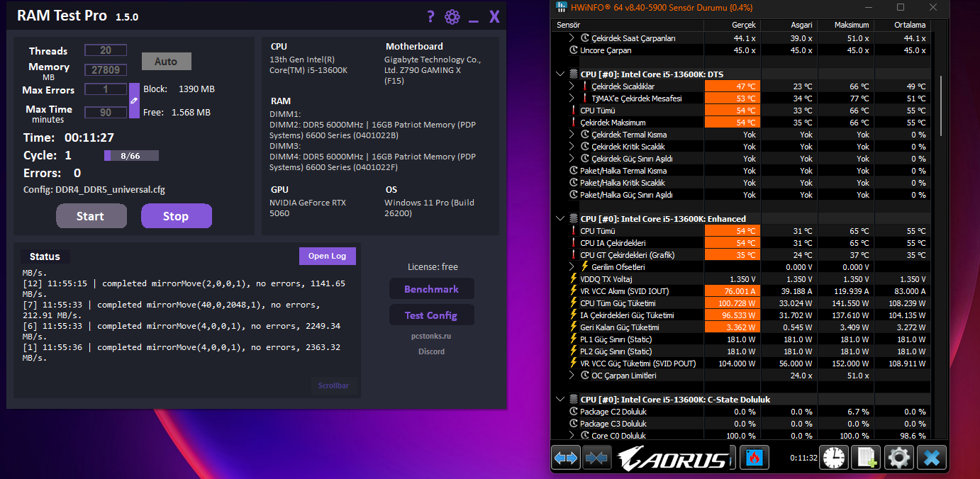This screenshot has width=980, height=479.
Task: Expand the Core C0 Doluluk row
Action: (572, 436)
